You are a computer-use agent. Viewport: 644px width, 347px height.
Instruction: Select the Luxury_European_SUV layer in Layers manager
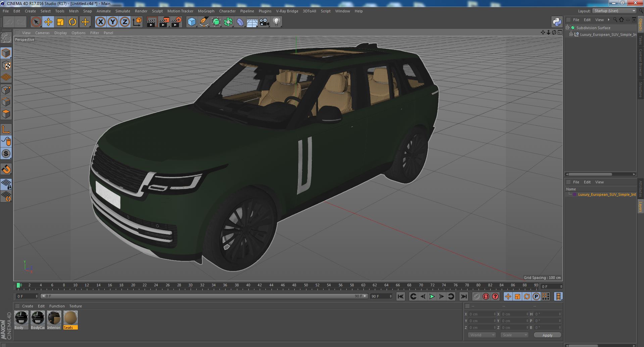(607, 194)
